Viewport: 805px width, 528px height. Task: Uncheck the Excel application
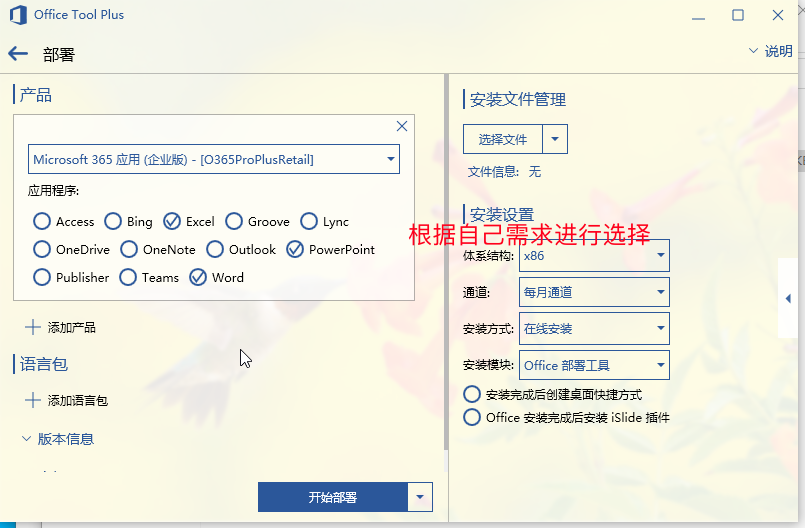172,221
